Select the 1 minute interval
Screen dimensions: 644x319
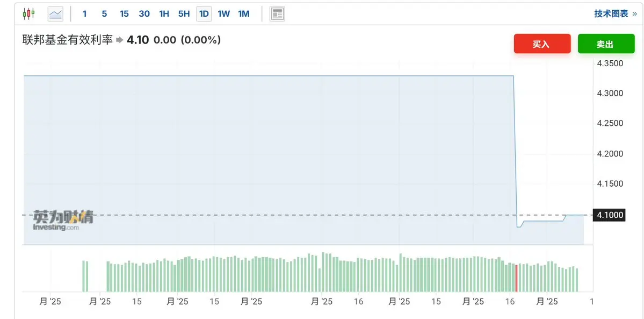pyautogui.click(x=85, y=14)
